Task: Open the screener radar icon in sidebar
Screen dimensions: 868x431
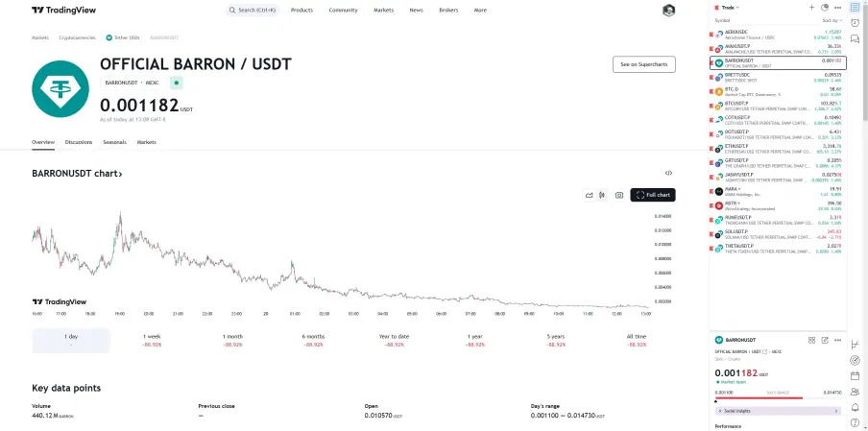Action: tap(855, 360)
